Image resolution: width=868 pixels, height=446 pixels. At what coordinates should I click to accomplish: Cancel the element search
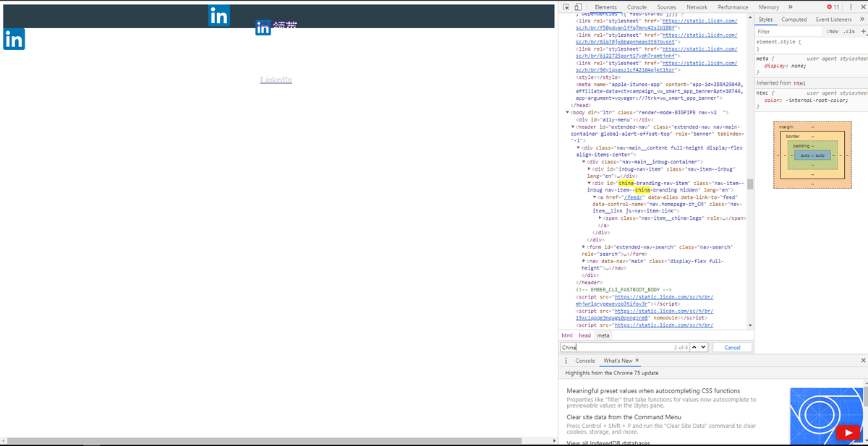click(x=732, y=348)
